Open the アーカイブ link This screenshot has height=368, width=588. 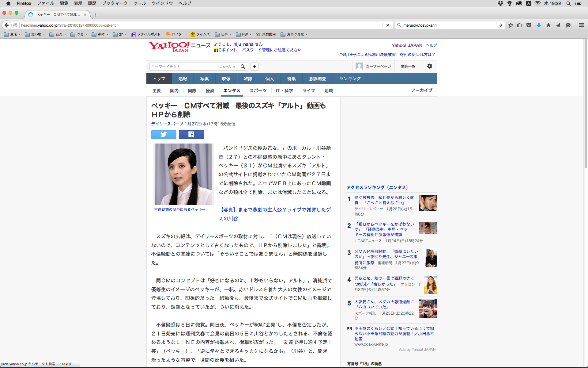422,90
